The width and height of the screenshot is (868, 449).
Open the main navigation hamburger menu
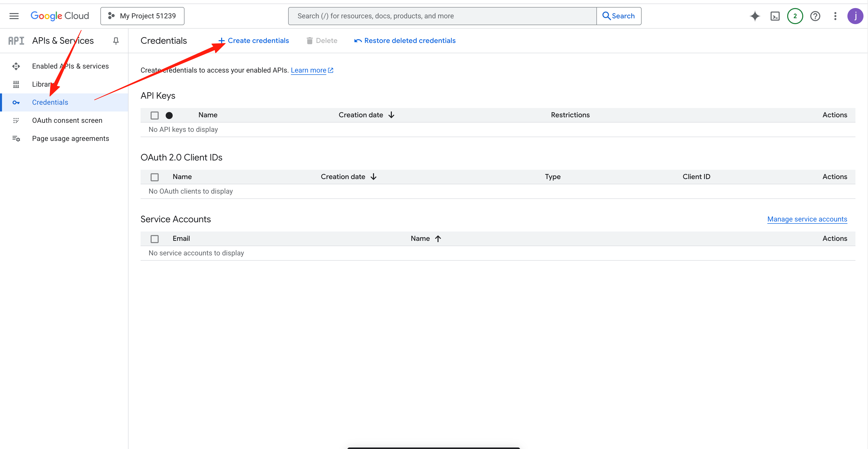point(14,16)
